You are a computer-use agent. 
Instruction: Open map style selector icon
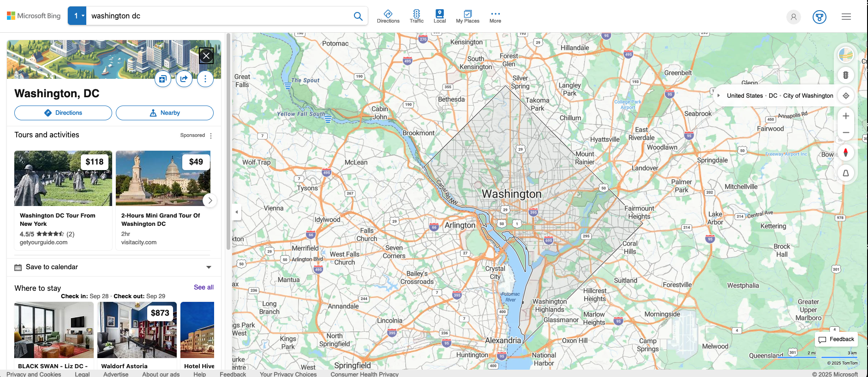[846, 55]
